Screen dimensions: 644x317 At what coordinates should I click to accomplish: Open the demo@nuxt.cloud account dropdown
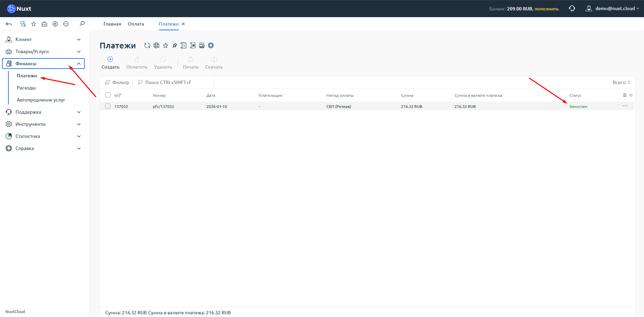[x=613, y=8]
